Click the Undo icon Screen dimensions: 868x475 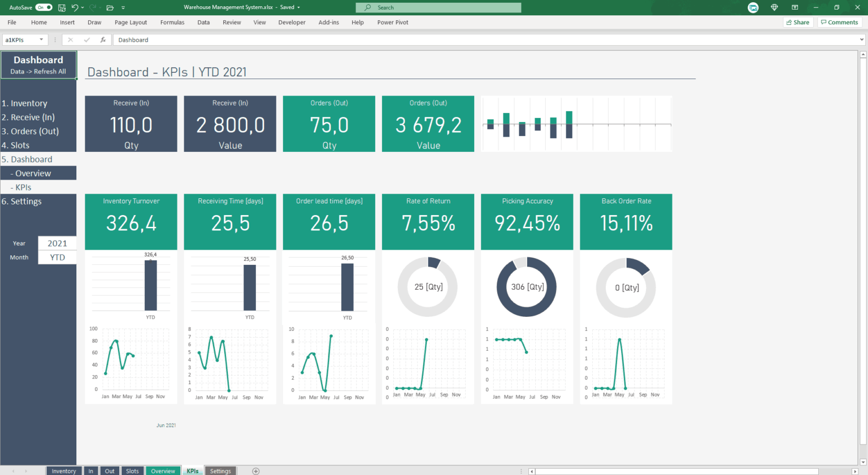tap(76, 7)
